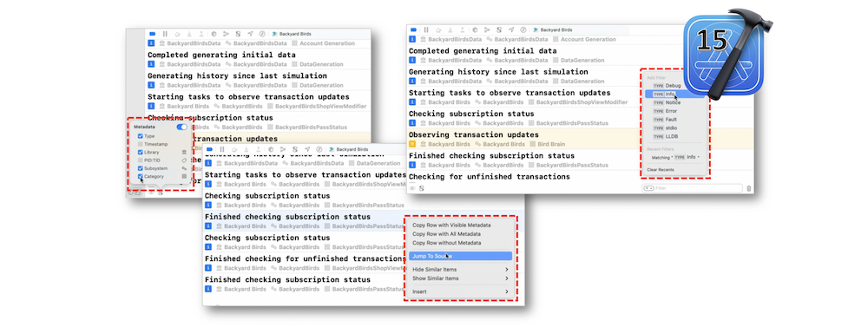
Task: Expand Hide Similar Items submenu
Action: (460, 270)
